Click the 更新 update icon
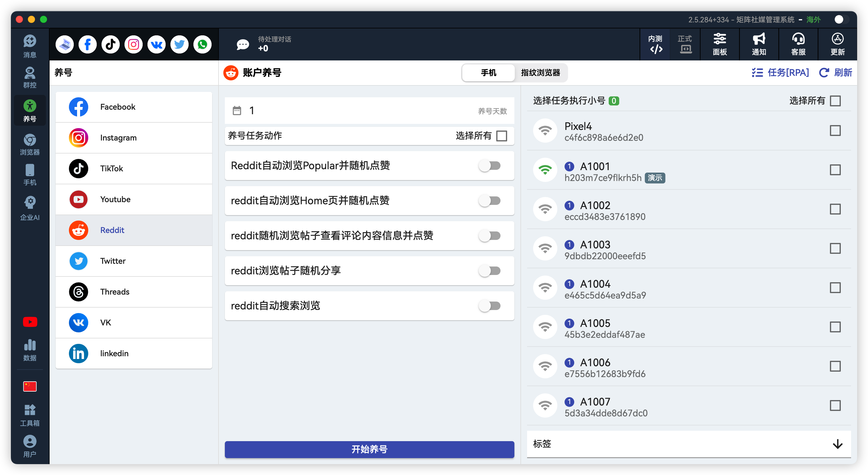868x475 pixels. (837, 44)
